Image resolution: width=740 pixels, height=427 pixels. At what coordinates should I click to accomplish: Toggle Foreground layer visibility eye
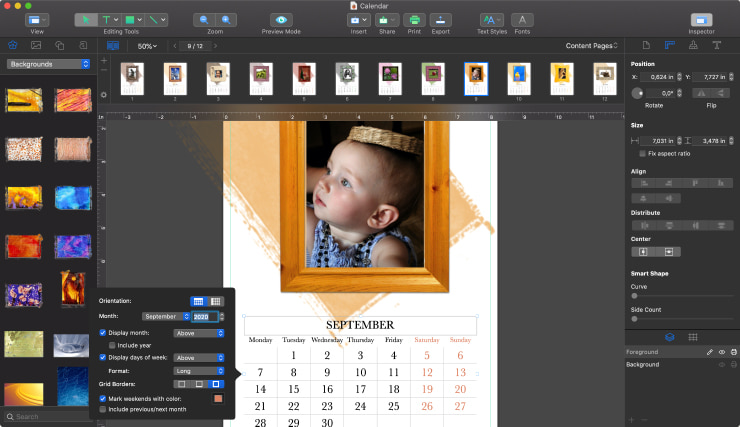click(722, 352)
